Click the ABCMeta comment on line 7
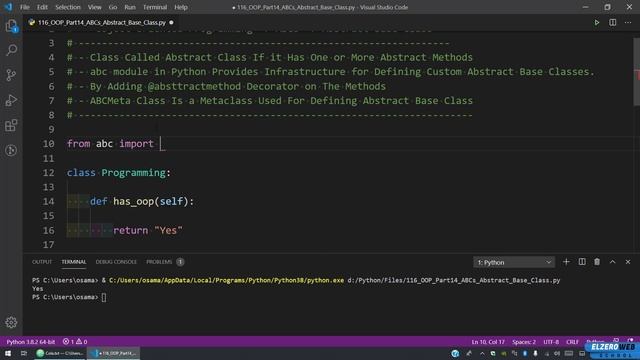The image size is (640, 360). pyautogui.click(x=270, y=101)
